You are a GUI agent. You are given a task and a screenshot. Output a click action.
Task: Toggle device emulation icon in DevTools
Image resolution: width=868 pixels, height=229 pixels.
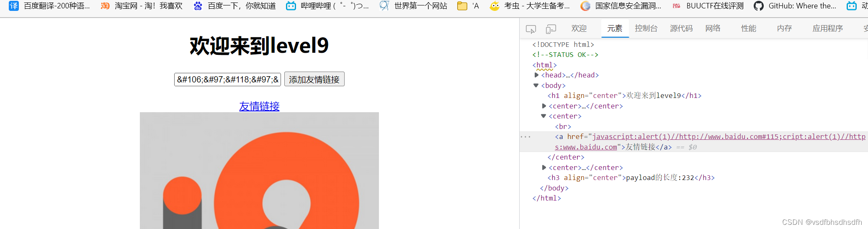point(551,29)
